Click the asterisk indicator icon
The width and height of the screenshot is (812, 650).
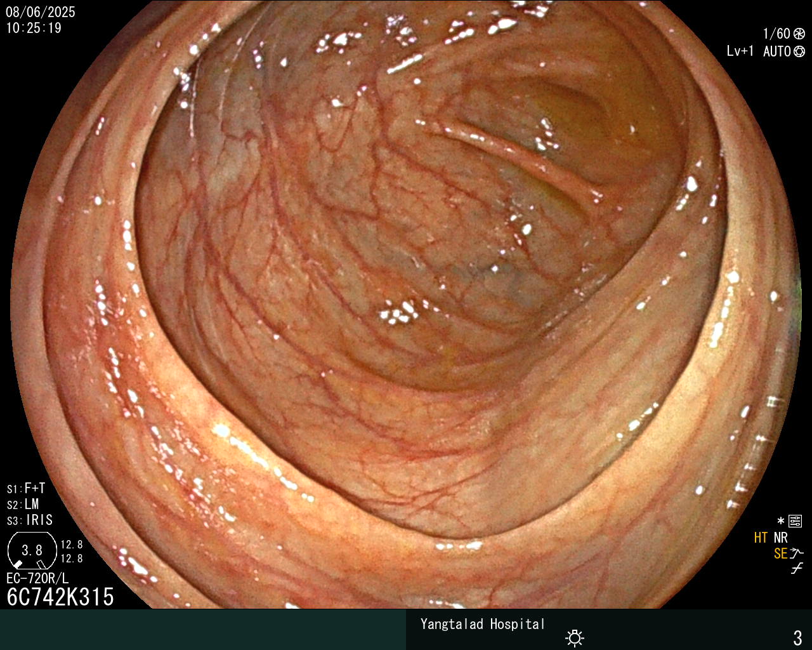pyautogui.click(x=781, y=521)
